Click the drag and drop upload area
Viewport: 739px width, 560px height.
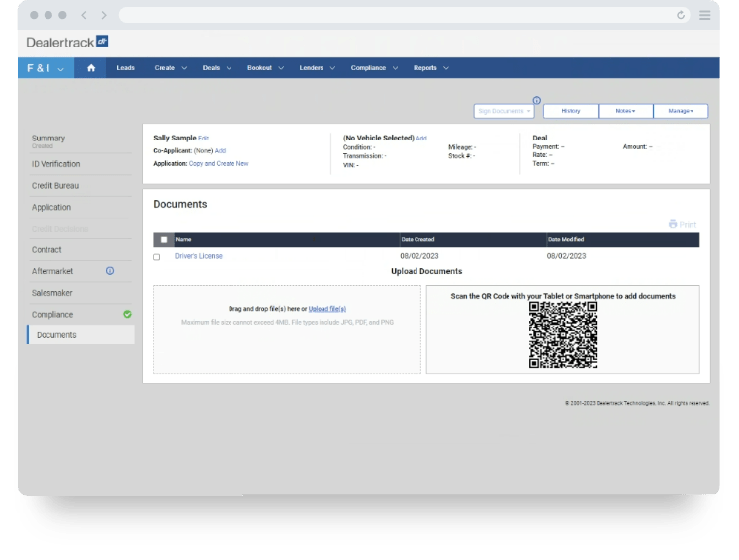[x=288, y=329]
